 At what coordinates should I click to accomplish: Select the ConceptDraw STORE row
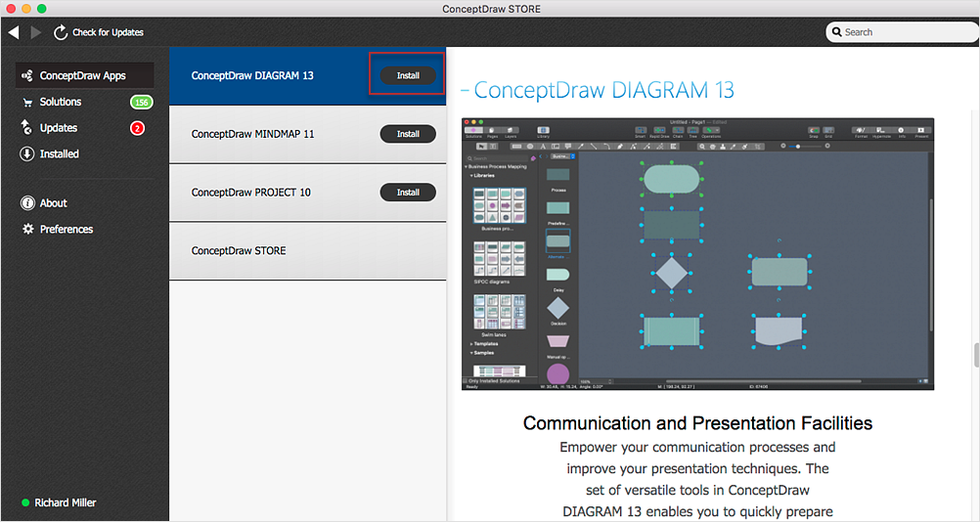(x=307, y=251)
